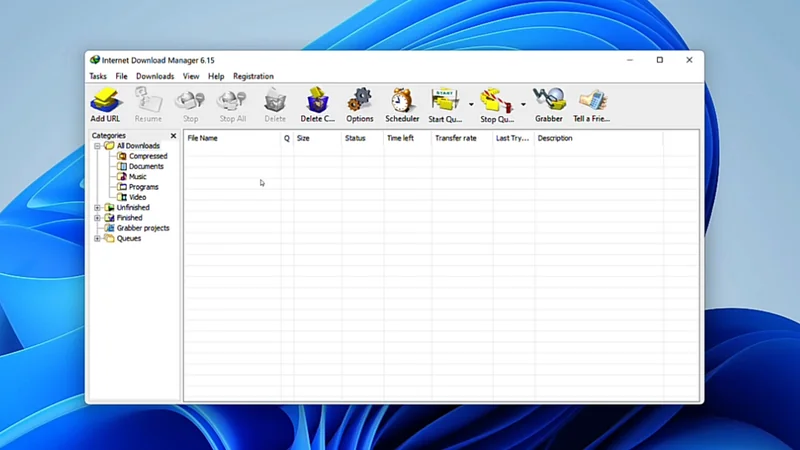Open the Tasks menu

(98, 76)
